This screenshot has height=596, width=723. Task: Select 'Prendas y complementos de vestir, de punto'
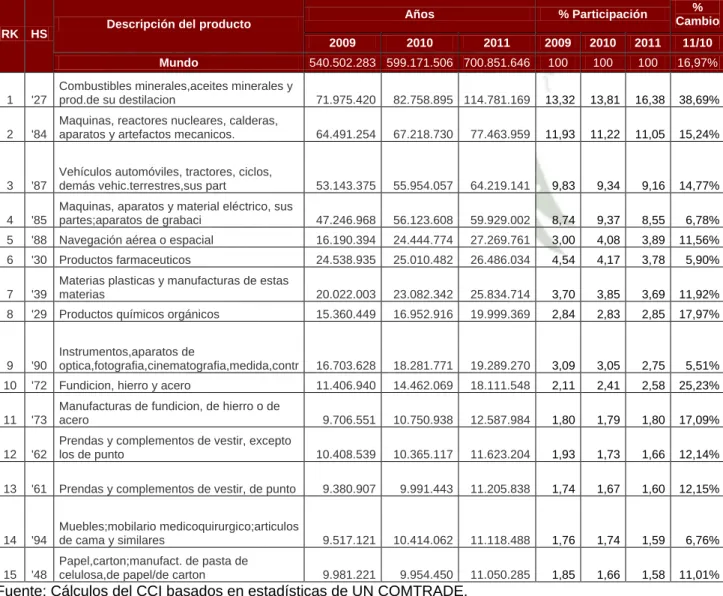177,489
